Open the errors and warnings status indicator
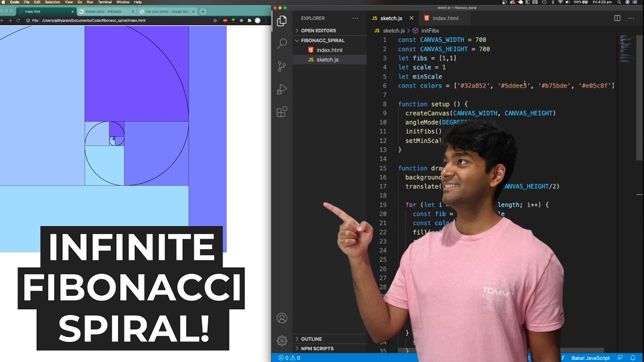The image size is (644, 362). [x=289, y=358]
